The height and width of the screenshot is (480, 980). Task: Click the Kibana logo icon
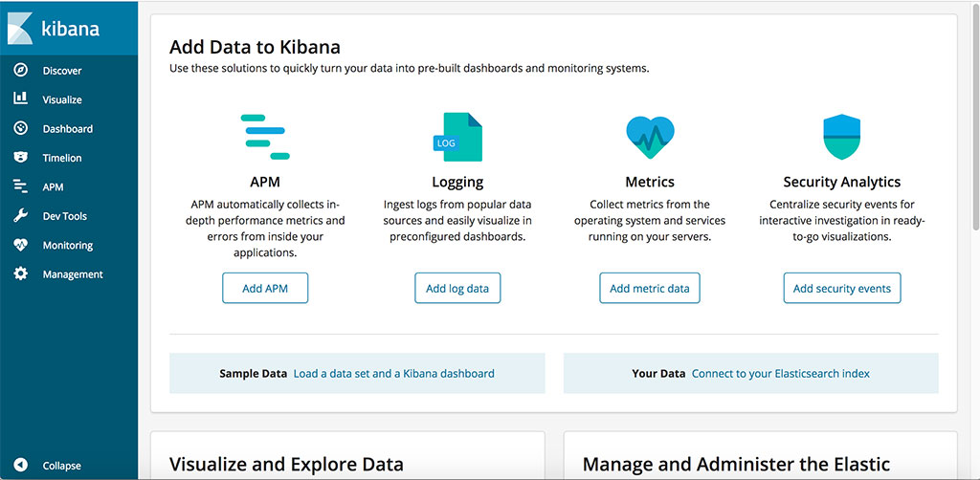20,28
